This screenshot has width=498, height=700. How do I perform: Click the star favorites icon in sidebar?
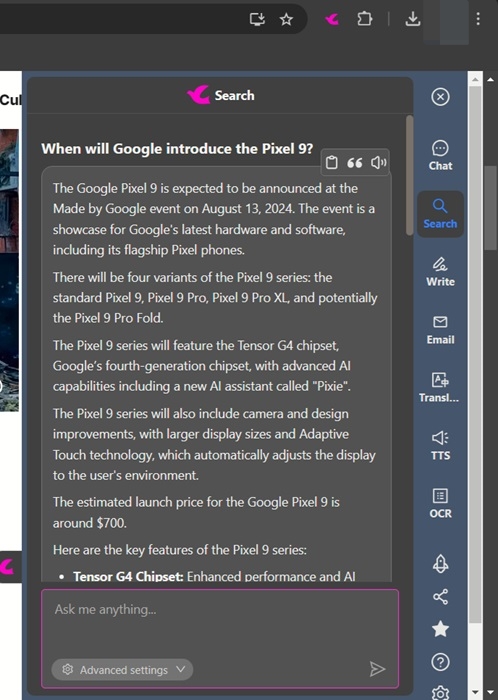point(440,629)
